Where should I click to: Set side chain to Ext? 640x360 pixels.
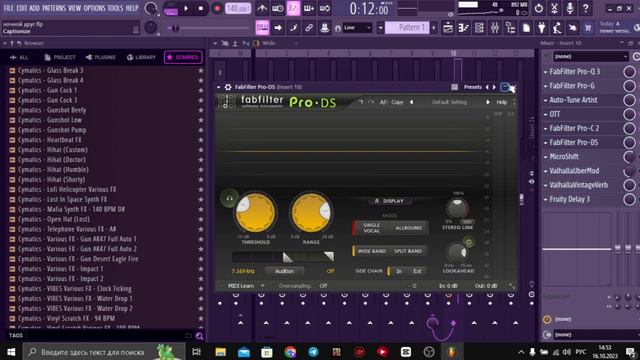point(417,271)
